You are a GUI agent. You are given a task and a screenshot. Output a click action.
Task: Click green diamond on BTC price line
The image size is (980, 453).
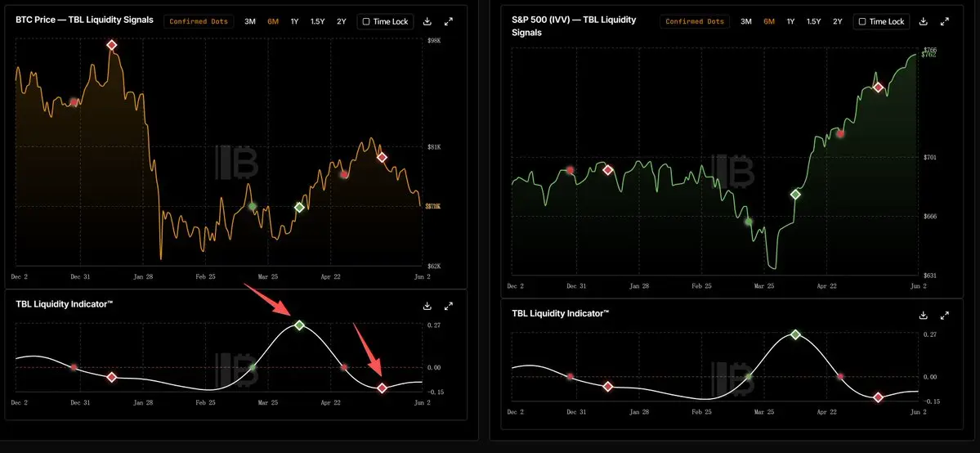[299, 207]
